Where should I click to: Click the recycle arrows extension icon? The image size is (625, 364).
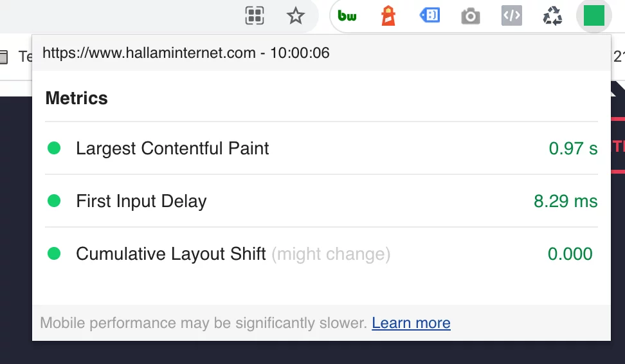pyautogui.click(x=552, y=16)
